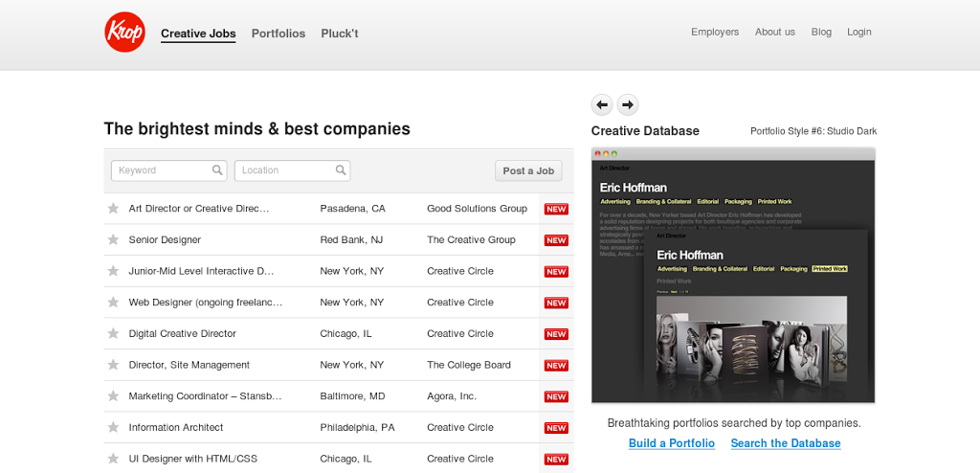Go to the Employers page
Image resolution: width=980 pixels, height=473 pixels.
715,32
